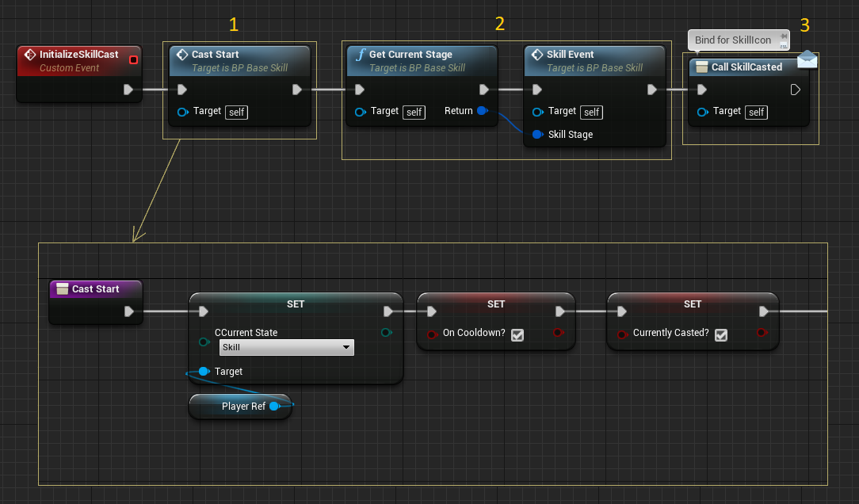
Task: Click the Get Current Stage execution input pin
Action: (360, 90)
